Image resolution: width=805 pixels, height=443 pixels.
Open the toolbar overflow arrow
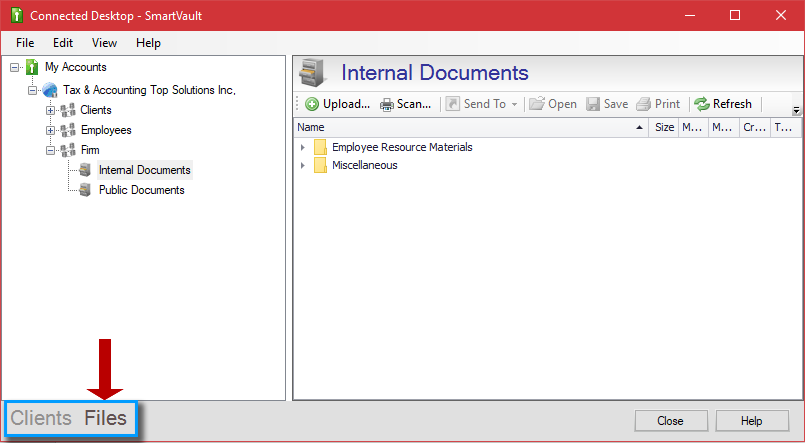coord(796,110)
